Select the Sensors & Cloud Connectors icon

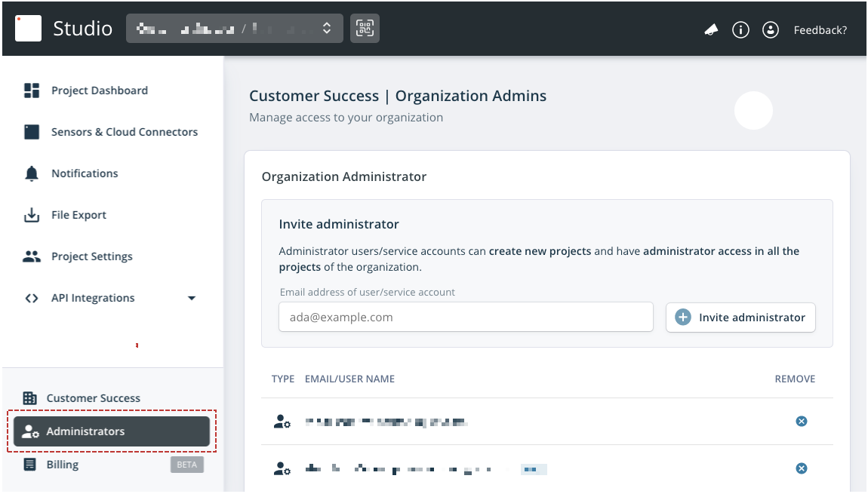coord(32,131)
